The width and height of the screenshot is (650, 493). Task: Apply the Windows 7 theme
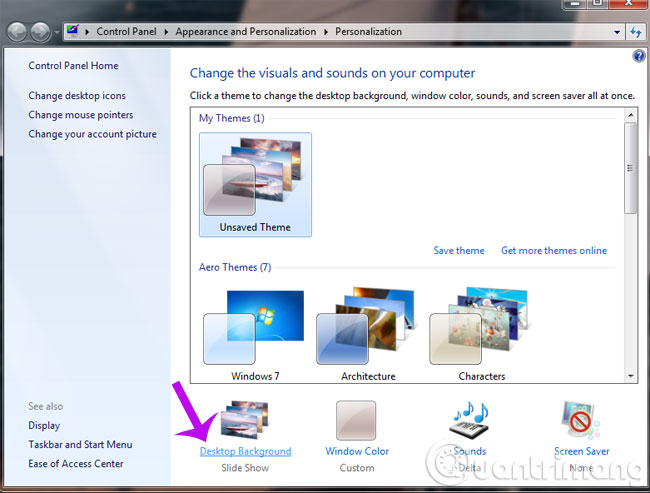255,334
